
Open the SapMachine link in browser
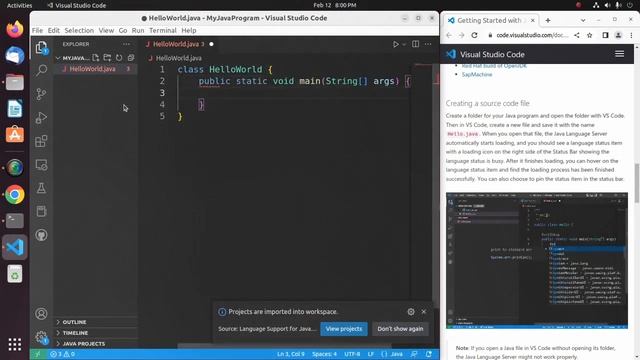(477, 74)
